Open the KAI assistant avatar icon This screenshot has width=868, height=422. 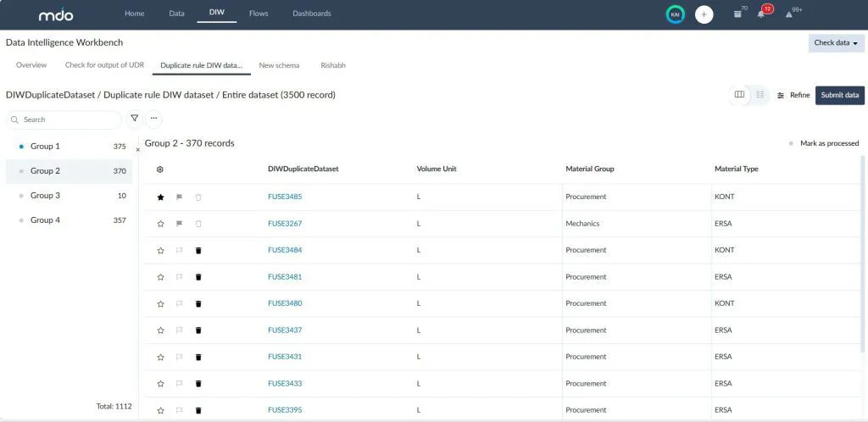[x=675, y=14]
